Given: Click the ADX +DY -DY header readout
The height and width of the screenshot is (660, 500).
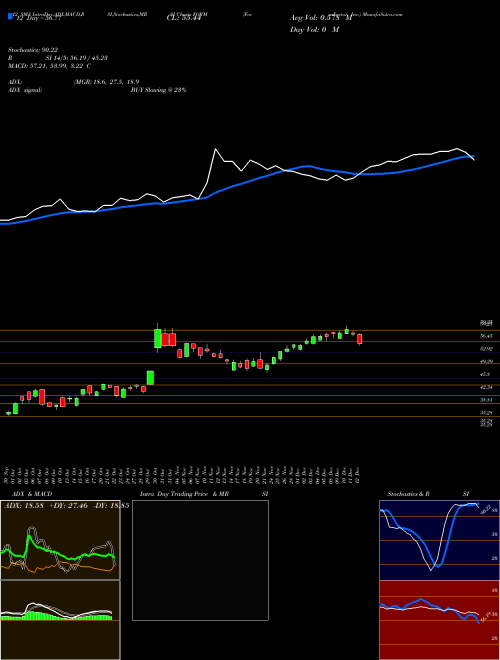Looking at the screenshot, I should click(66, 505).
